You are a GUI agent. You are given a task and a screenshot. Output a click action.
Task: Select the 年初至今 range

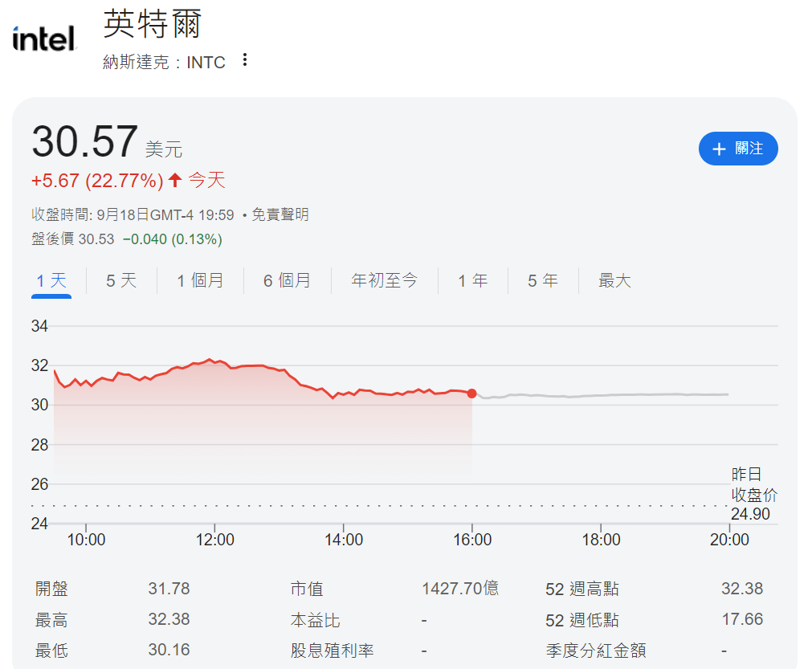pyautogui.click(x=384, y=280)
